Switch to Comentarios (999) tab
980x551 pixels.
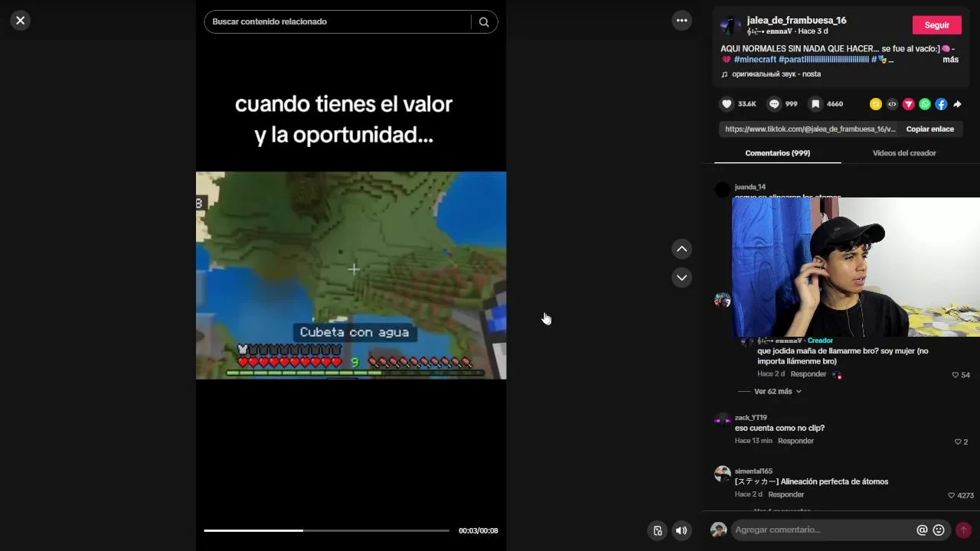777,153
